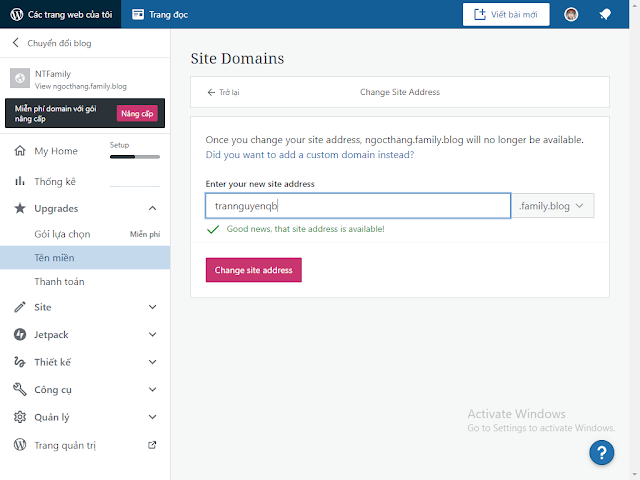Click View ngocthang.family.blog link
Screen dimensions: 640x480
(x=81, y=86)
